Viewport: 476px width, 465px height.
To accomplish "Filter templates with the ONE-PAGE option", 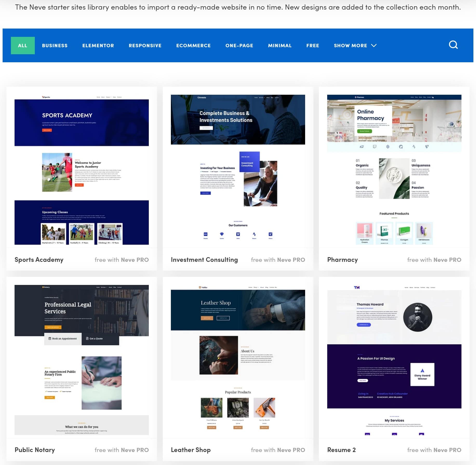I will [239, 45].
